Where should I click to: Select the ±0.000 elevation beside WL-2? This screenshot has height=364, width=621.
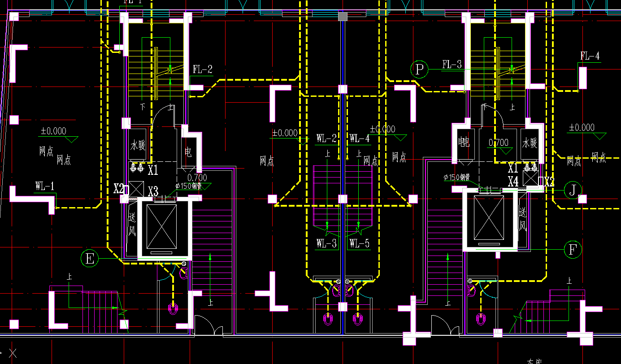coord(285,133)
